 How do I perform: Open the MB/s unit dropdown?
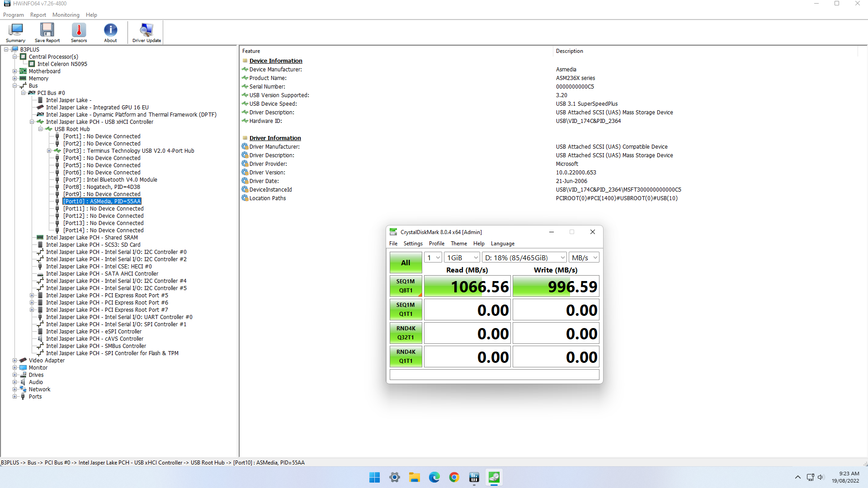584,258
